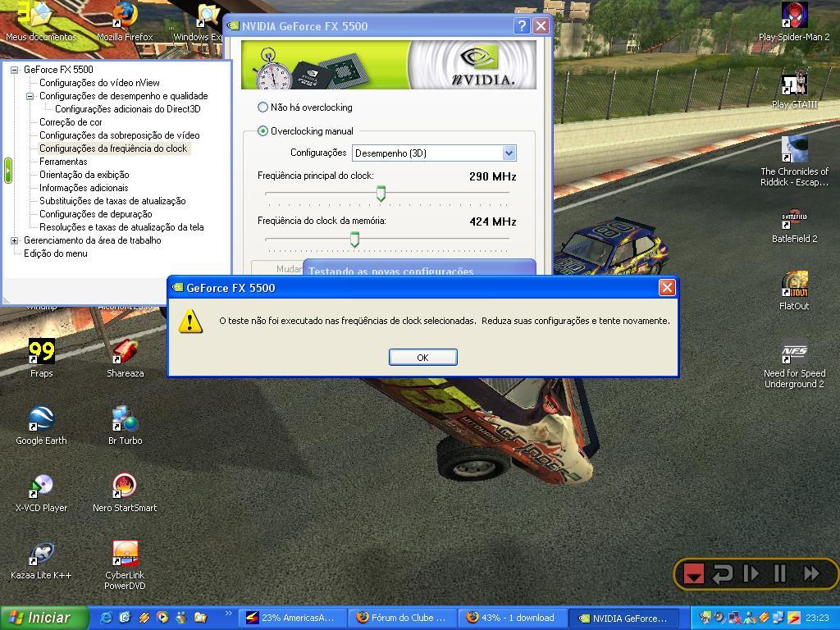840x630 pixels.
Task: Click system tray clock 23:23
Action: 818,618
